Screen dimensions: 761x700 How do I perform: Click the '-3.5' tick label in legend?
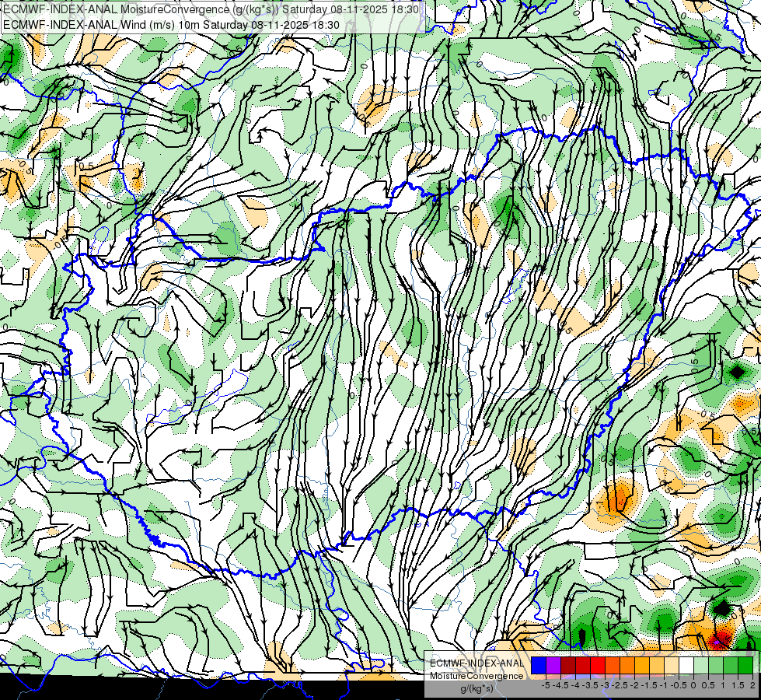590,685
